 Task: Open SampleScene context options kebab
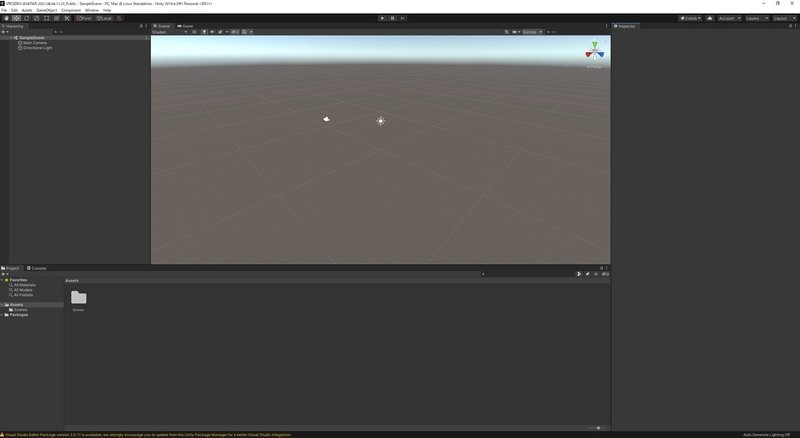pyautogui.click(x=146, y=38)
